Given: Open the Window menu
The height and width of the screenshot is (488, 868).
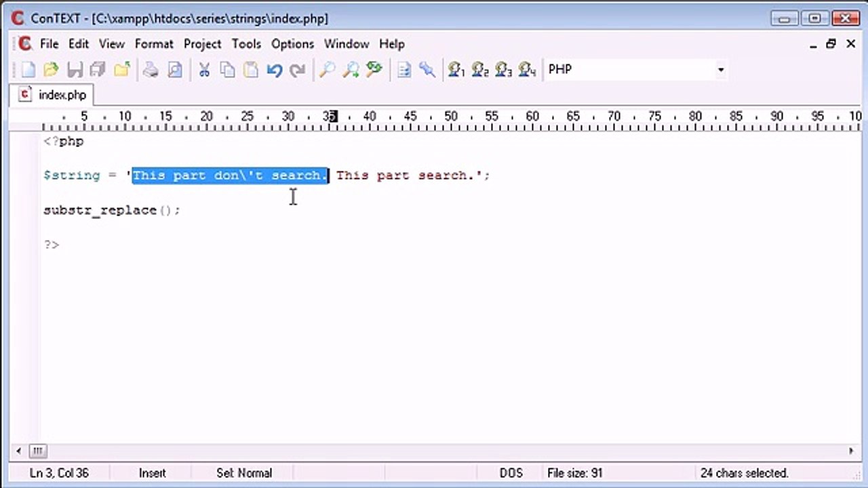Looking at the screenshot, I should pos(346,44).
